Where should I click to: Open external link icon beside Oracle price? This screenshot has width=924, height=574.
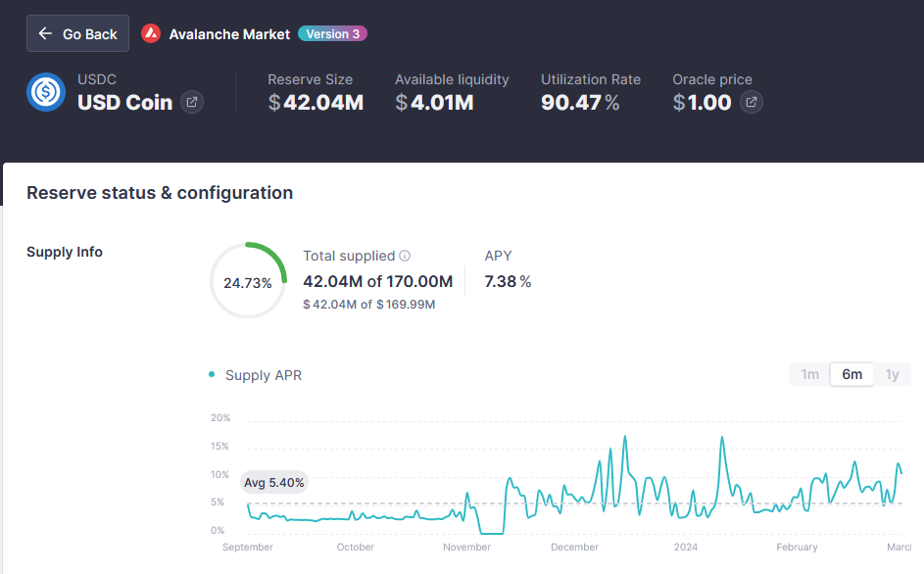(752, 102)
